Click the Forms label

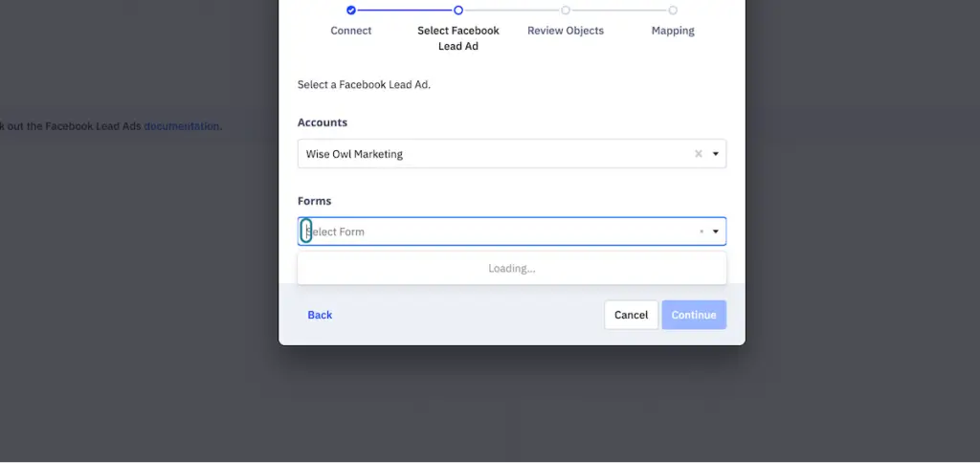click(x=314, y=201)
